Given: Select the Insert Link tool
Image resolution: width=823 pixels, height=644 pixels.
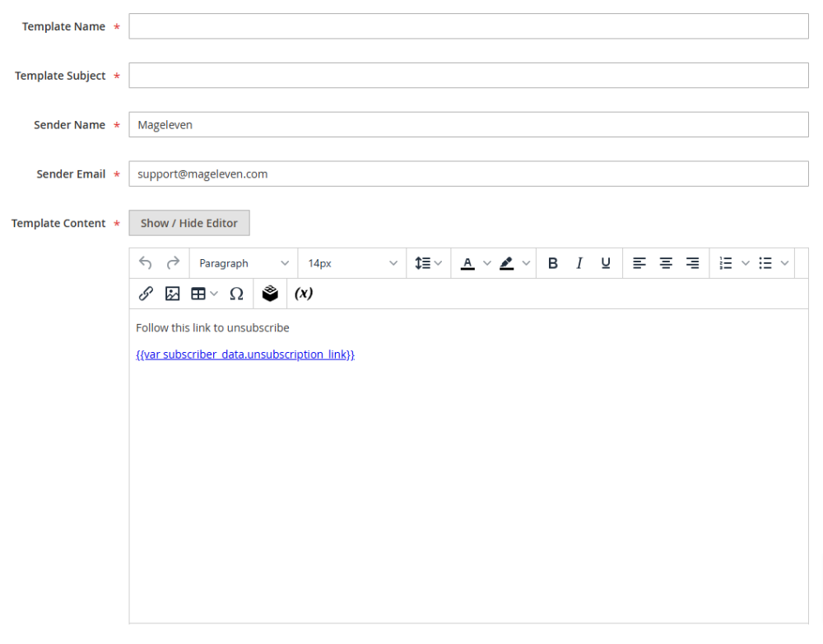Looking at the screenshot, I should (146, 293).
